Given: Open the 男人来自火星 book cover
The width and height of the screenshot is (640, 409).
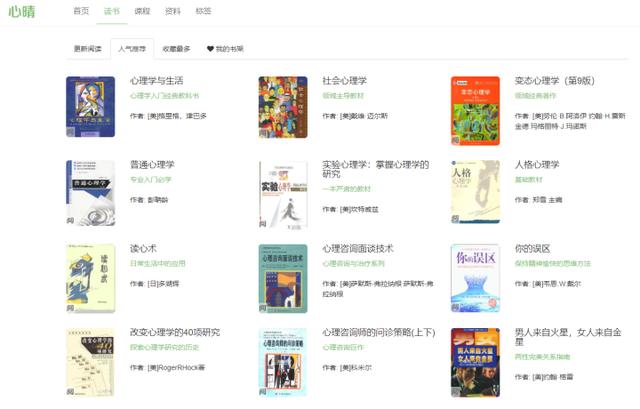Looking at the screenshot, I should coord(475,362).
